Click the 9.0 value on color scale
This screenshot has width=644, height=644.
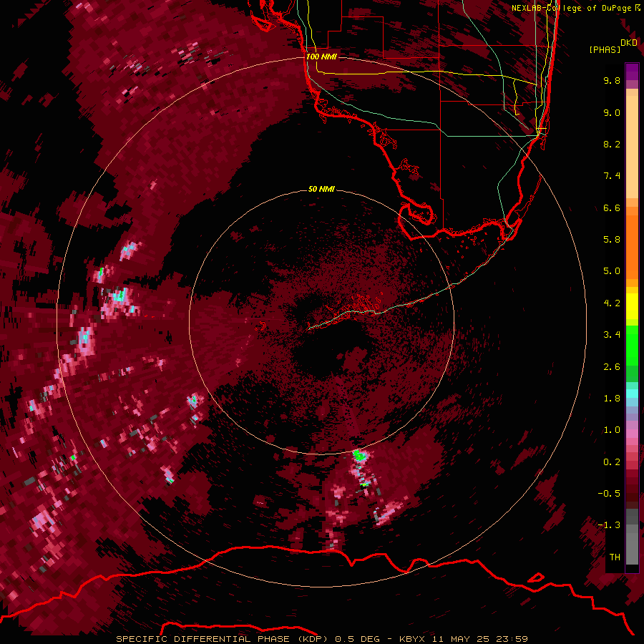tap(612, 112)
